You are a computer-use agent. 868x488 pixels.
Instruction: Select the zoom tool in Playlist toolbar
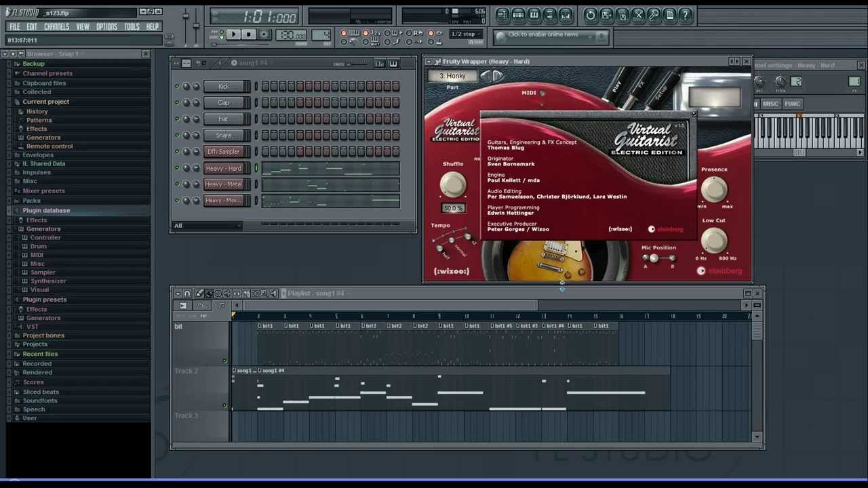264,293
